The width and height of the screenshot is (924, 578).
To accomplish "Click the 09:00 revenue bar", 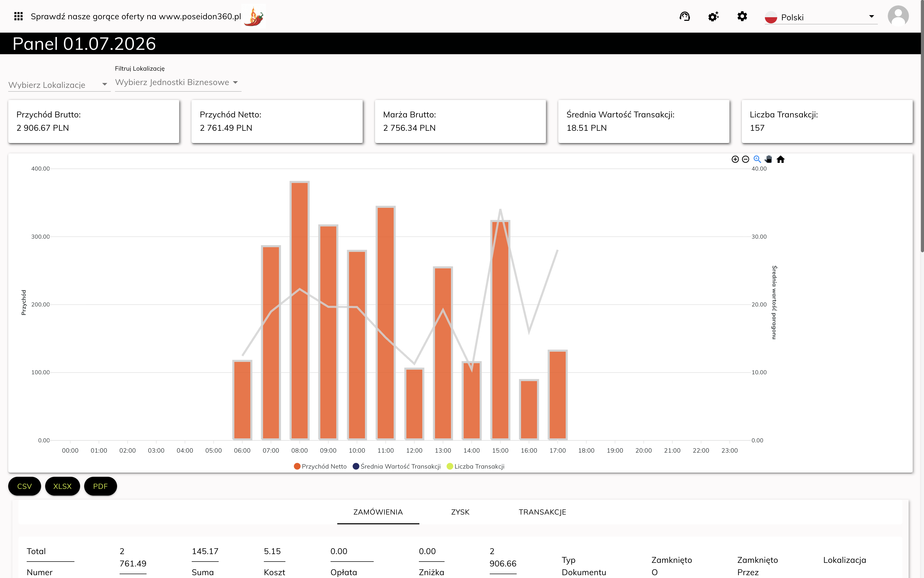I will tap(328, 332).
